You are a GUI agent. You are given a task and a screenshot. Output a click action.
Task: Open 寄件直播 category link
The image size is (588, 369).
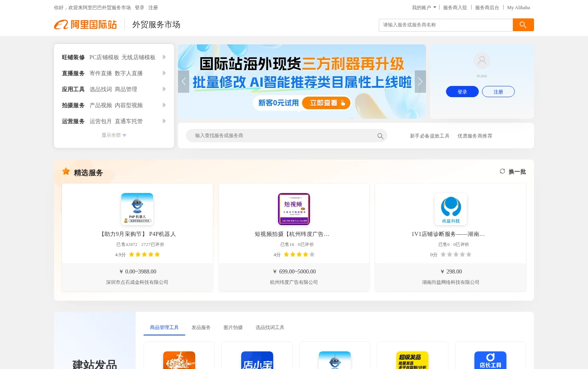(101, 73)
